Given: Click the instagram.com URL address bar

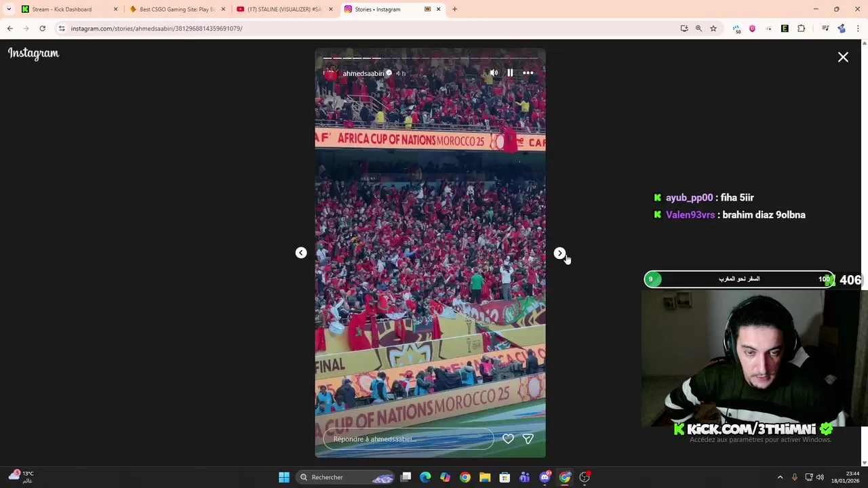Looking at the screenshot, I should coord(156,28).
